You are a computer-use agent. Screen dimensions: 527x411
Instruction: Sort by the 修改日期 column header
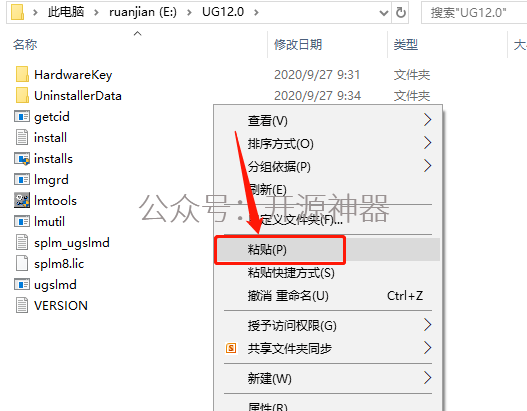point(298,44)
